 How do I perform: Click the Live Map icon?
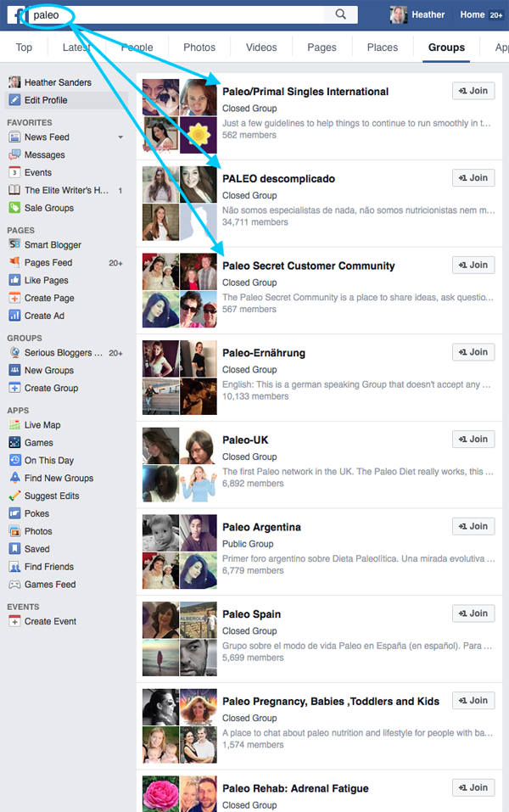(x=14, y=424)
